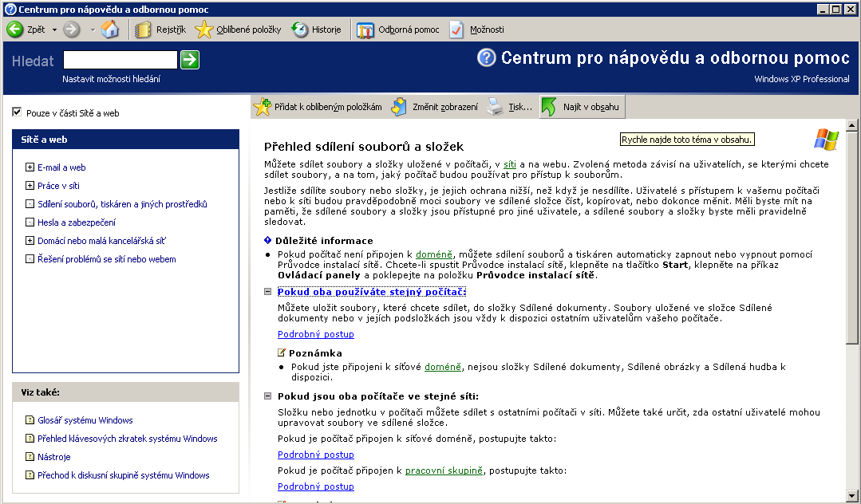This screenshot has width=861, height=504.
Task: Open dropdown arrow next to Zpět
Action: click(x=54, y=30)
